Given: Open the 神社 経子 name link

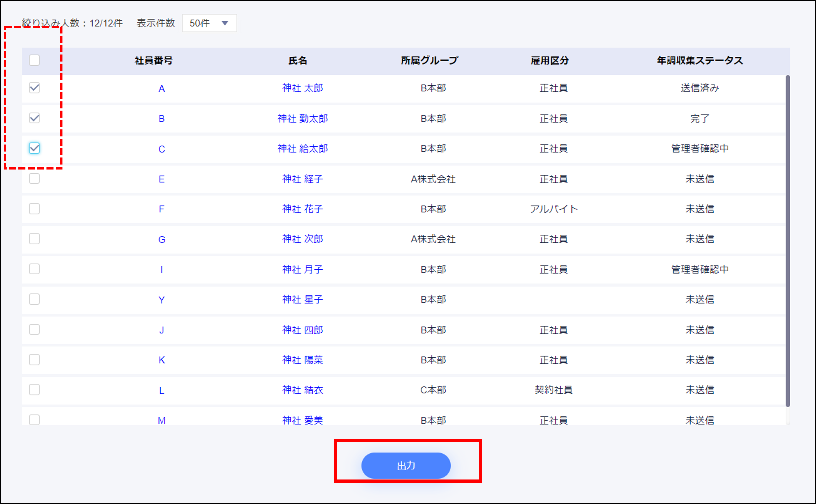Looking at the screenshot, I should click(x=302, y=179).
